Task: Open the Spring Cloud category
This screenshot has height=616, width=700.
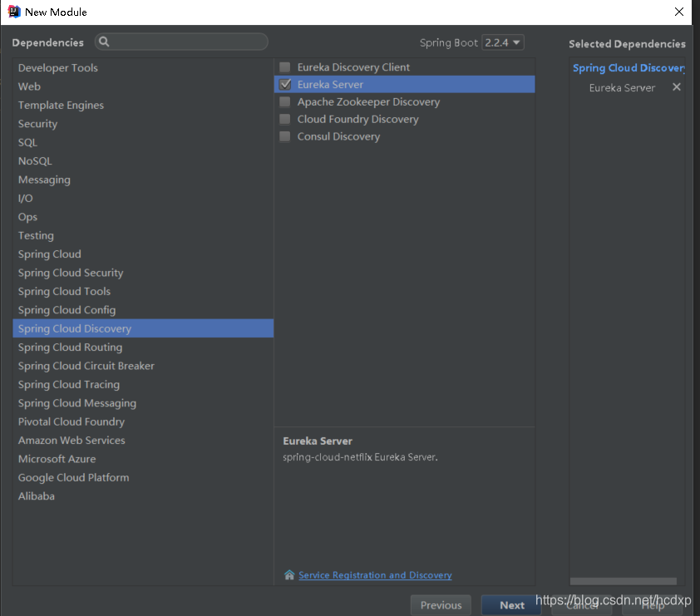Action: [143, 254]
